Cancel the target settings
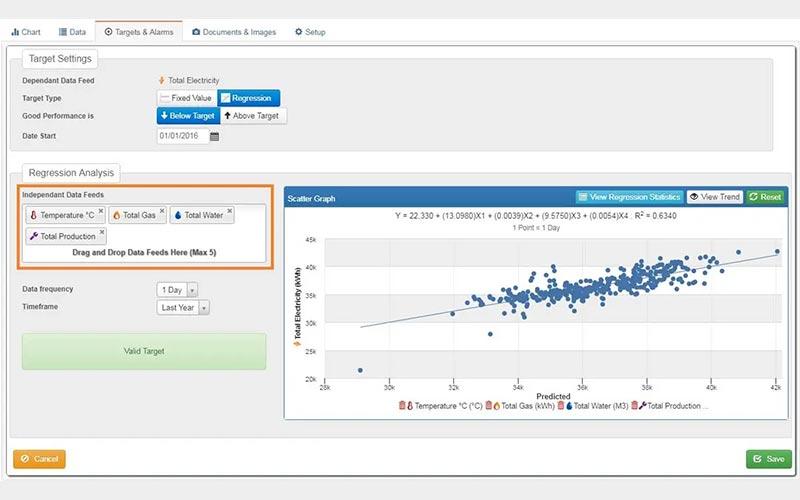Viewport: 800px width, 500px height. (39, 459)
